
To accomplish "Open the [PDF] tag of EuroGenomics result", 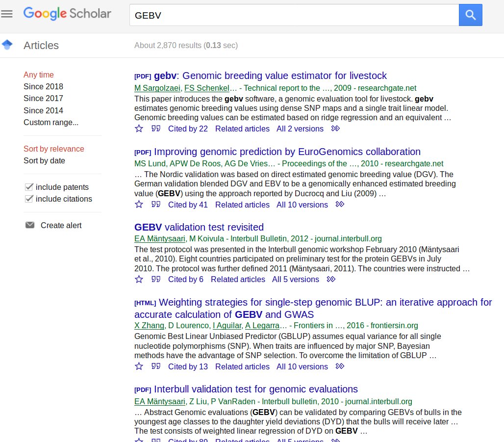I will (x=143, y=152).
